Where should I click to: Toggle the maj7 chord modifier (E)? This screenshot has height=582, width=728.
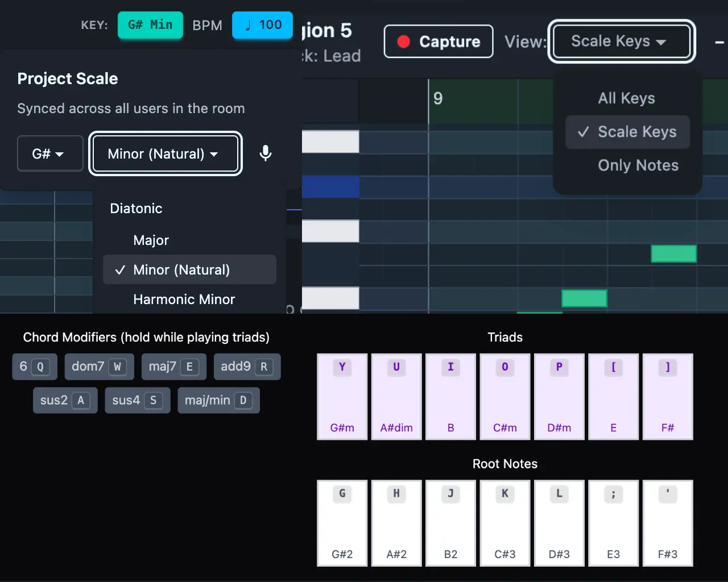[x=174, y=367]
